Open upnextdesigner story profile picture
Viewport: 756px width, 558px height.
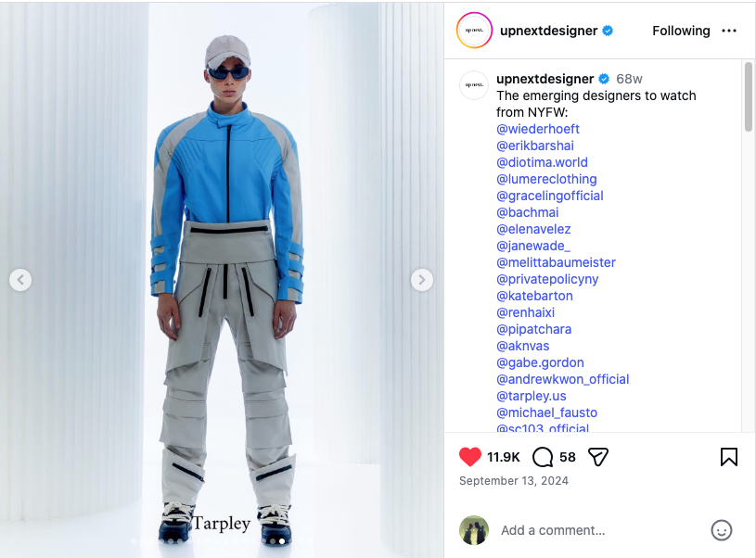(x=474, y=31)
